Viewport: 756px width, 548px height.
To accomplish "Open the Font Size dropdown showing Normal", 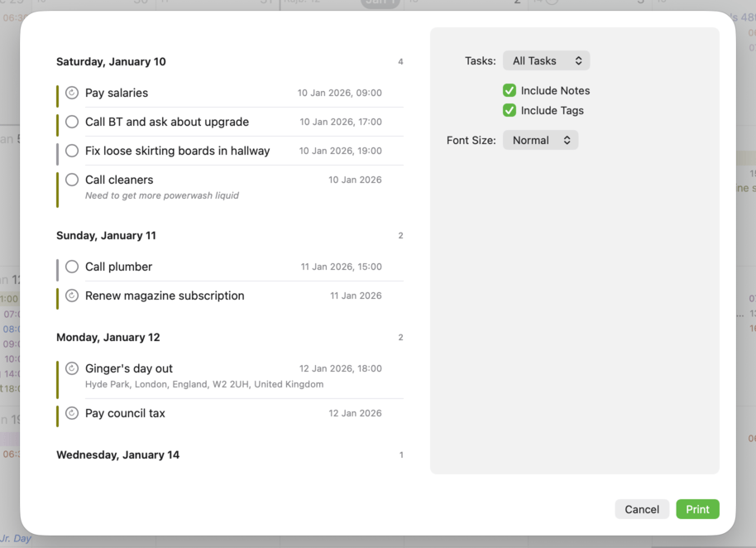I will (540, 140).
